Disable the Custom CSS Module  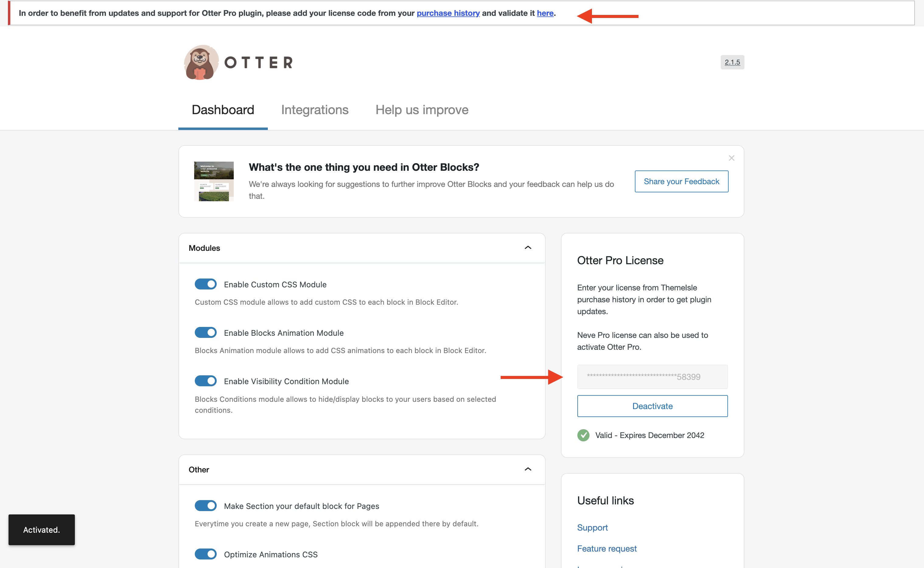point(205,284)
